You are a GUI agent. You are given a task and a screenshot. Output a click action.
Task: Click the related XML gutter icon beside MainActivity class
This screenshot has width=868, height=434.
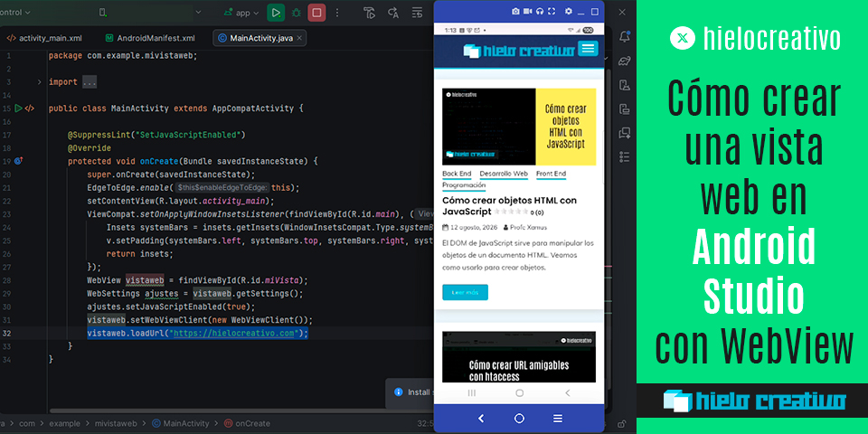tap(30, 108)
